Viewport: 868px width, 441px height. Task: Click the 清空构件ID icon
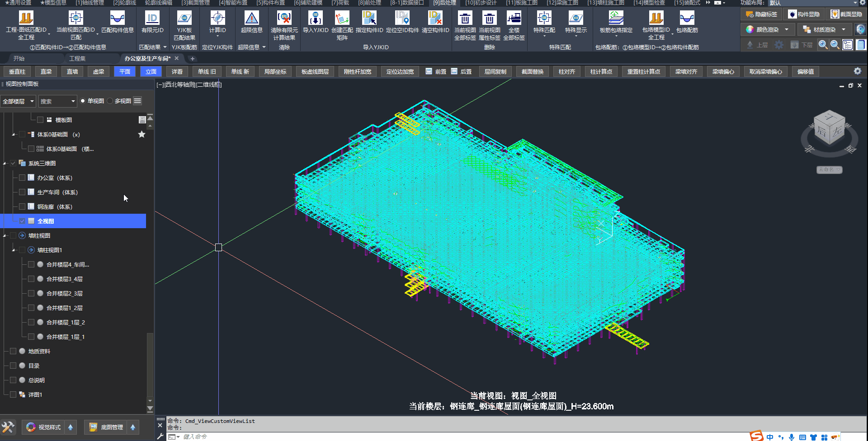[435, 19]
